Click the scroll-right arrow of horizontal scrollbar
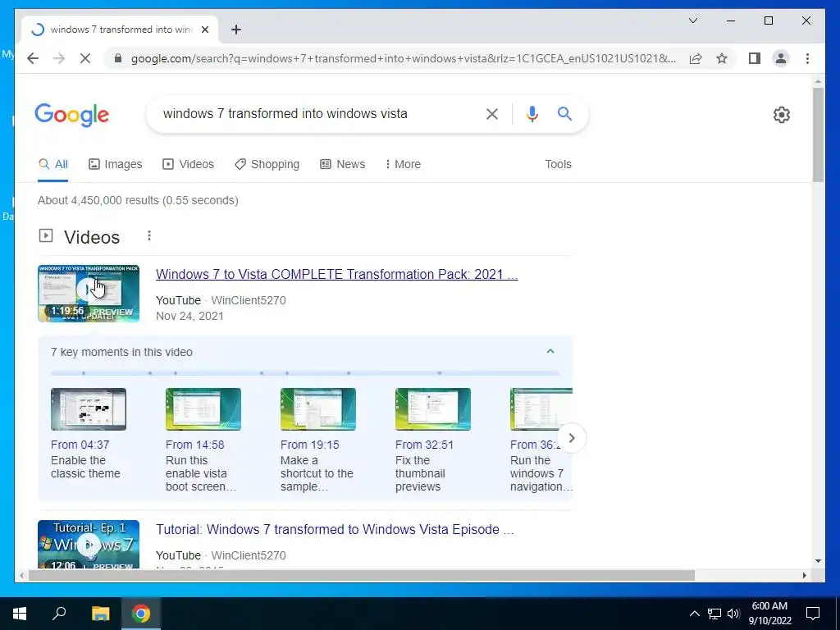 click(x=804, y=575)
